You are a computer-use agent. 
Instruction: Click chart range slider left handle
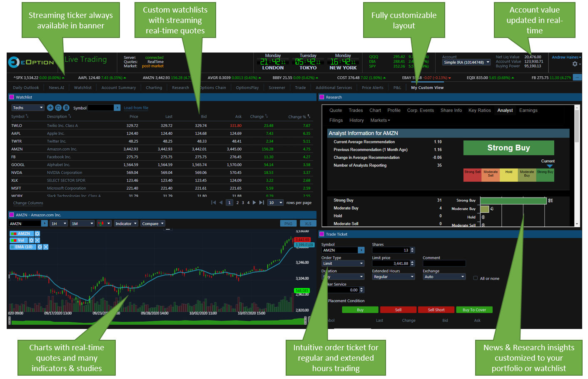pyautogui.click(x=9, y=320)
